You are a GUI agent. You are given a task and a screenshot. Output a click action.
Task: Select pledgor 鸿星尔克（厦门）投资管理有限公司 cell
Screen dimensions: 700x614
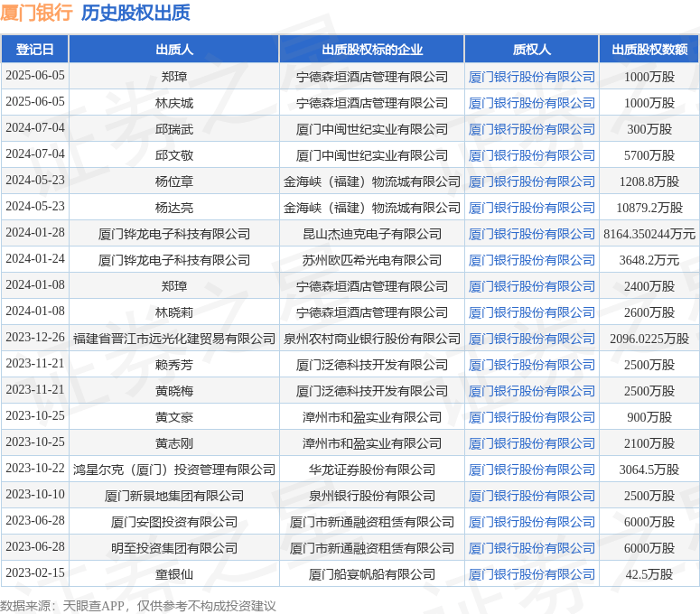(x=174, y=470)
